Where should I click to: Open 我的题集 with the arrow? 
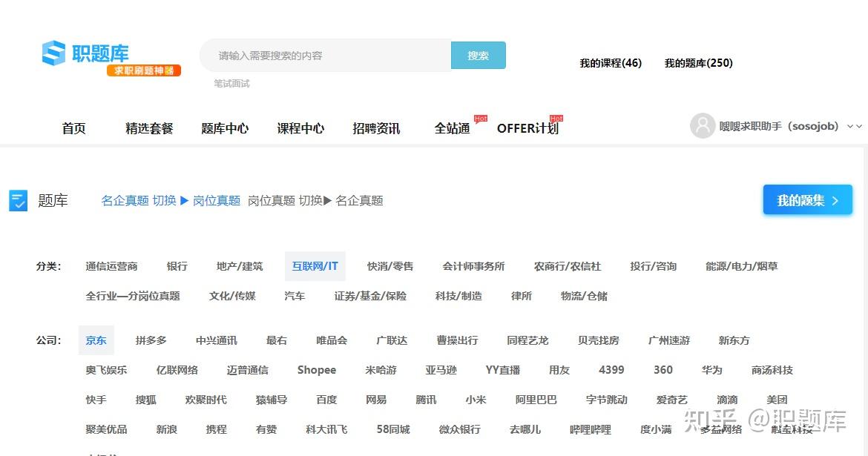coord(808,199)
